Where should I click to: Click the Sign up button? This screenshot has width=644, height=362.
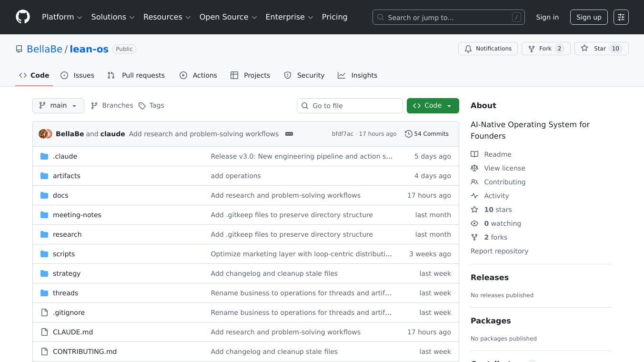[x=588, y=17]
